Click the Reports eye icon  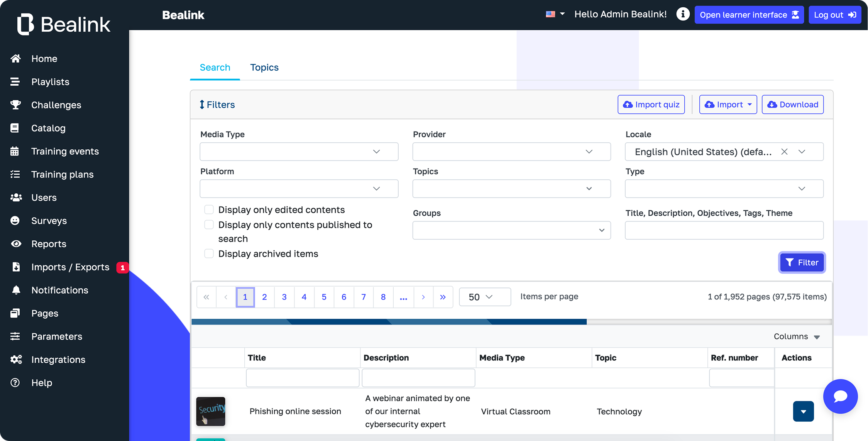point(16,244)
